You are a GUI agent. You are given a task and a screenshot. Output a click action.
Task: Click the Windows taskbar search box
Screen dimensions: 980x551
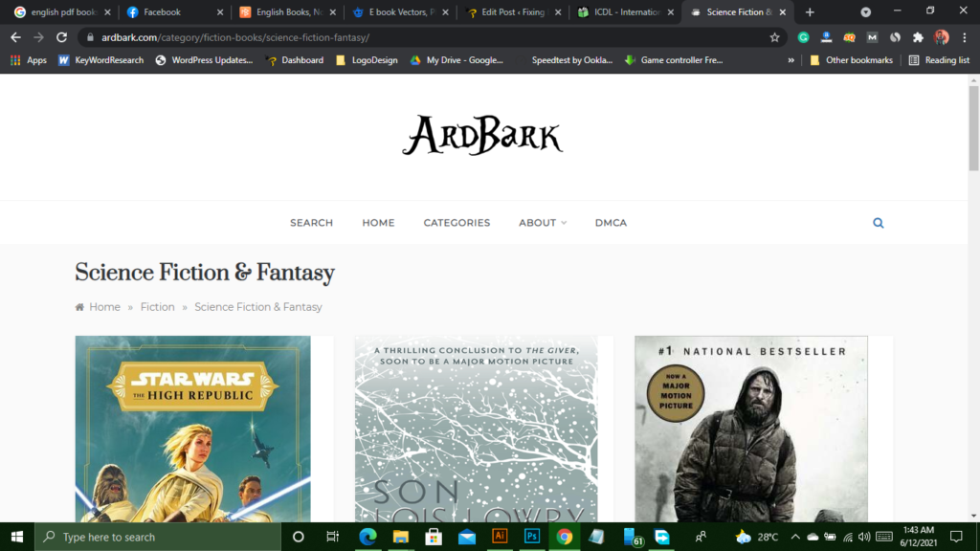[x=158, y=537]
